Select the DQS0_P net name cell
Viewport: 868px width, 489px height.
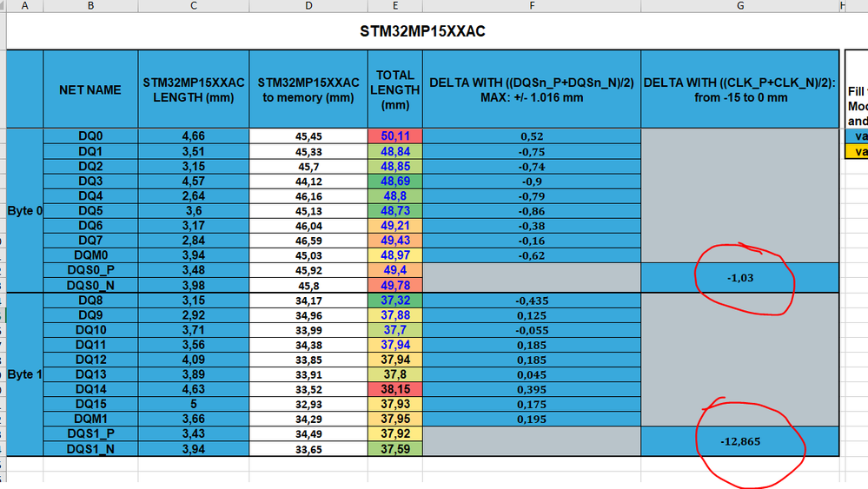click(90, 270)
